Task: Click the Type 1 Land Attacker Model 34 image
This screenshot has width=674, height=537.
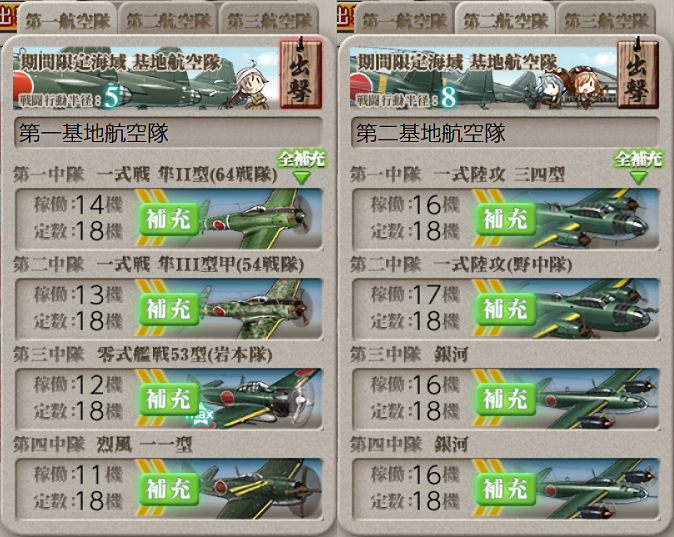Action: [x=595, y=219]
